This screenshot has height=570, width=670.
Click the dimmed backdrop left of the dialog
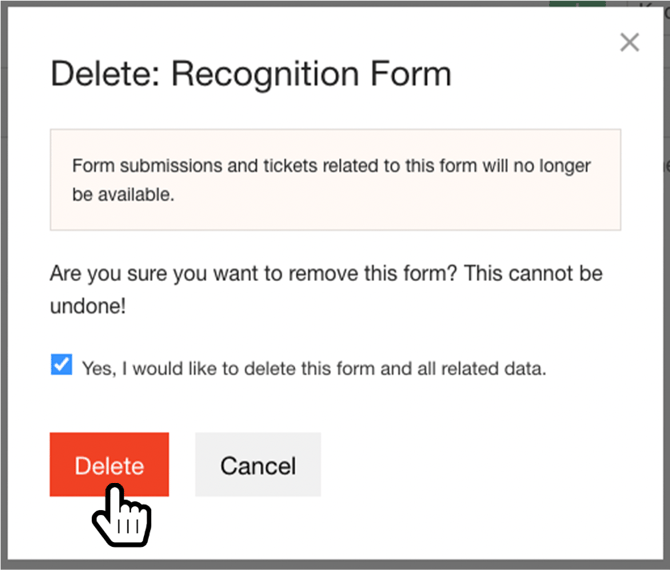pos(4,300)
